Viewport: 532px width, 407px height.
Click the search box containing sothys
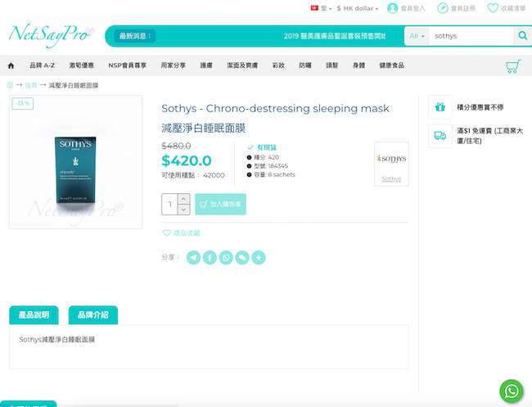pyautogui.click(x=471, y=36)
